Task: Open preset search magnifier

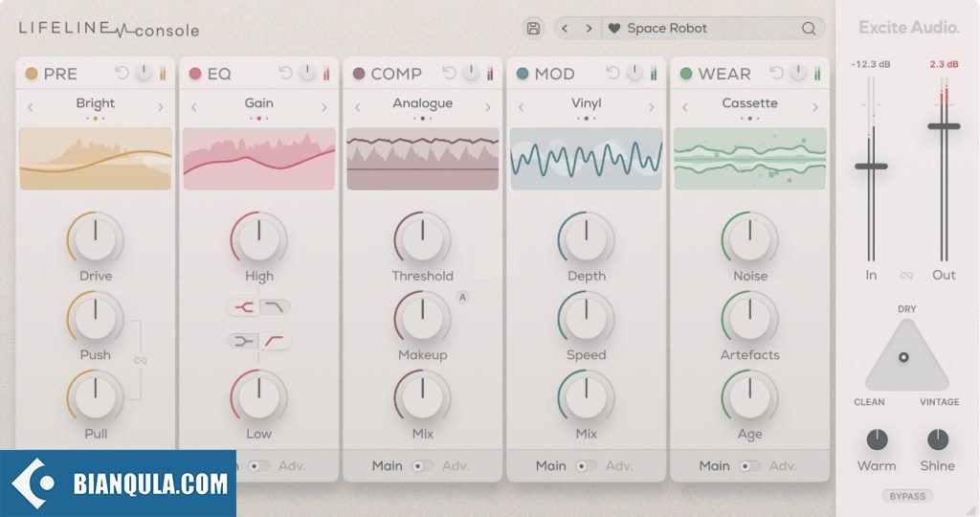Action: coord(809,28)
